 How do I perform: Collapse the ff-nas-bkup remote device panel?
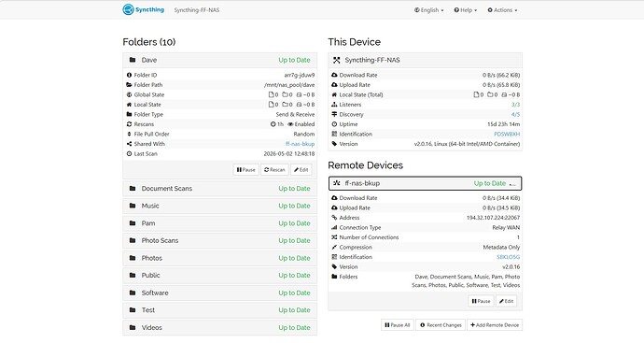pos(425,183)
